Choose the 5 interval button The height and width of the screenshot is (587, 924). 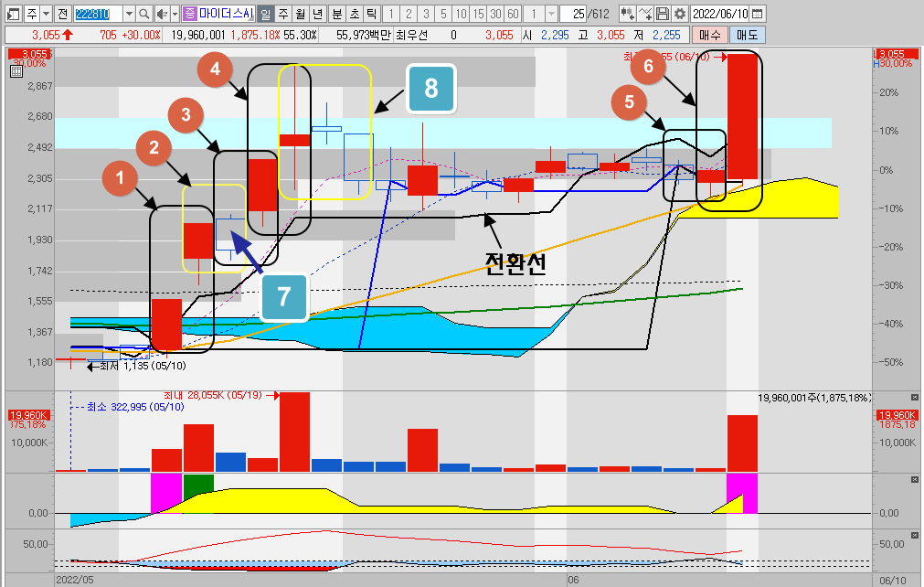[444, 14]
